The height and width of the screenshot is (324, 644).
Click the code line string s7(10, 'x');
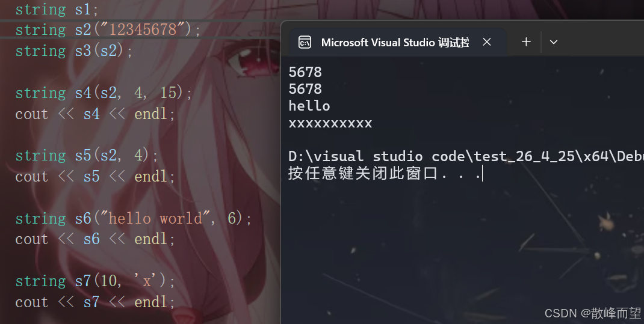pyautogui.click(x=95, y=281)
